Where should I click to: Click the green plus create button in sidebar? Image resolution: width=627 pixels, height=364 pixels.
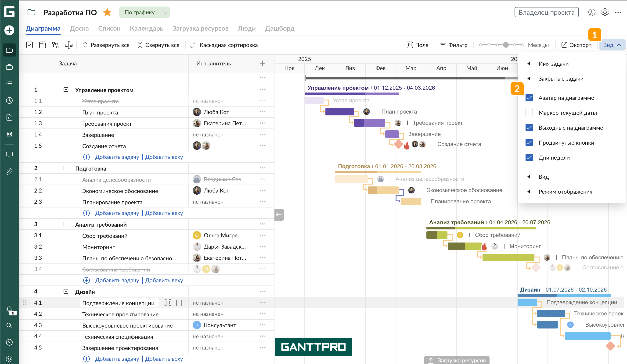pyautogui.click(x=9, y=30)
